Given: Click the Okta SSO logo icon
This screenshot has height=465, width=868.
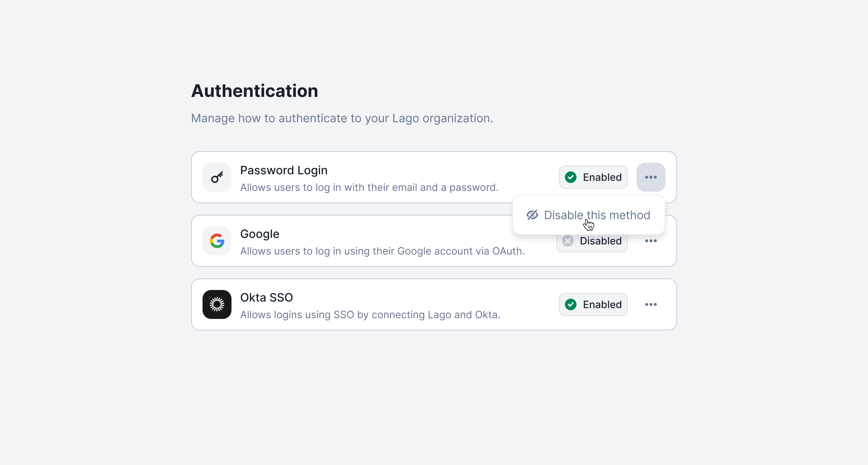Looking at the screenshot, I should 217,304.
